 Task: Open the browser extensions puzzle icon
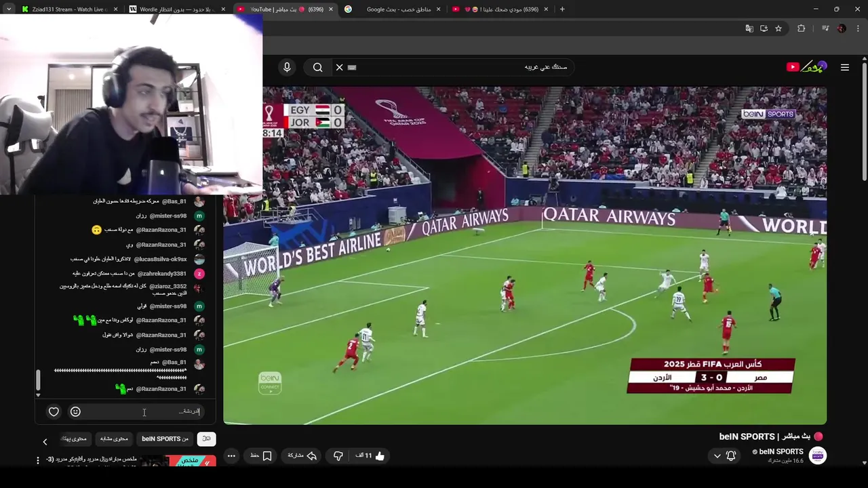point(802,28)
